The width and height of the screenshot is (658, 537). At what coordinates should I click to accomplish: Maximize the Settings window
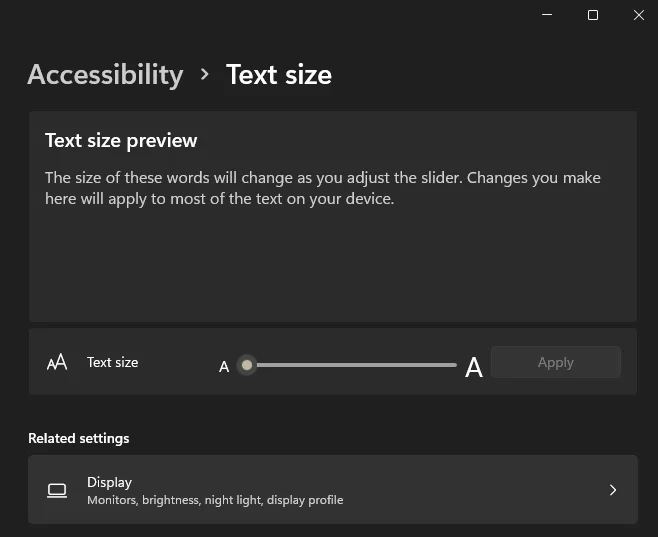(x=593, y=15)
